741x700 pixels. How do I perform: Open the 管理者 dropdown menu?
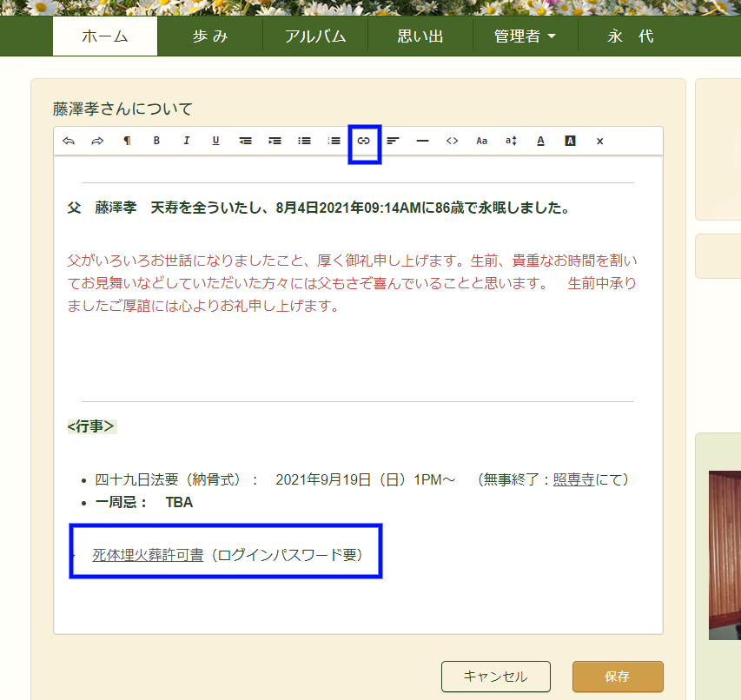tap(525, 37)
